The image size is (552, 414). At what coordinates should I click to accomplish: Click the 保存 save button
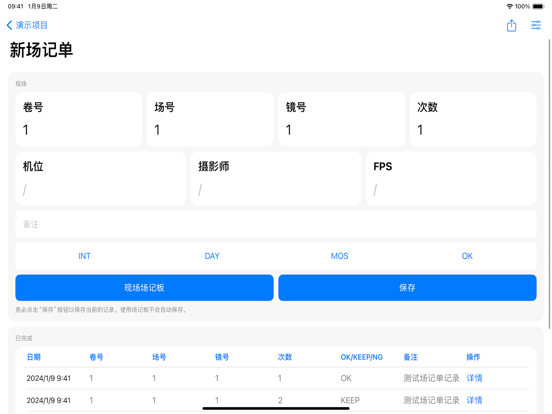tap(407, 288)
